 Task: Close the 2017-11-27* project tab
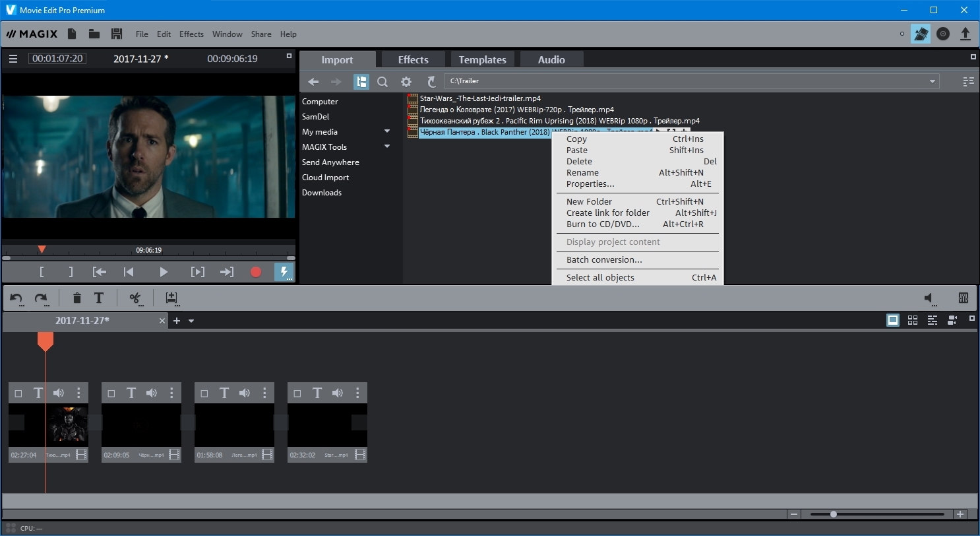[x=162, y=321]
